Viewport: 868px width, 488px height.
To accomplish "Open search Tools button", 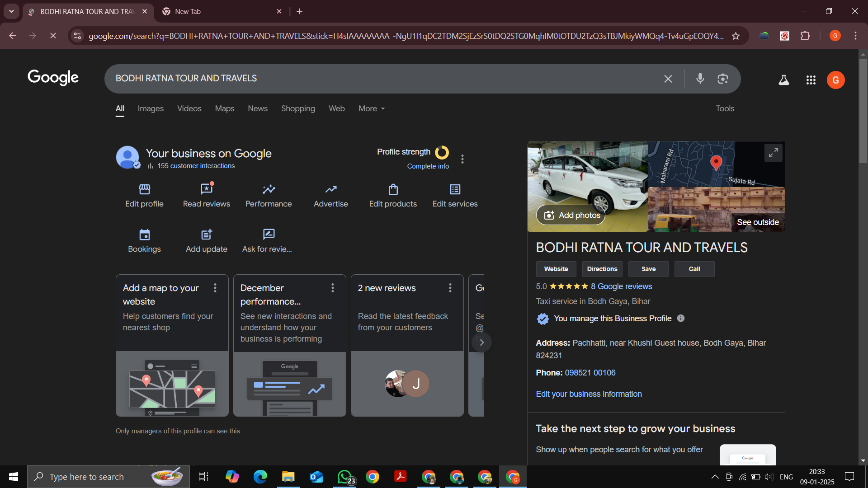I will click(x=725, y=109).
